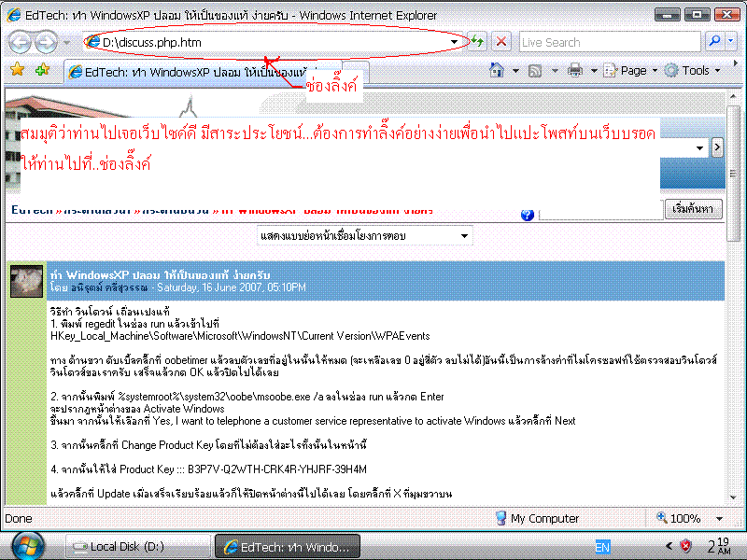Click the เริ่มค้นหา search button
747x560 pixels.
(x=693, y=209)
